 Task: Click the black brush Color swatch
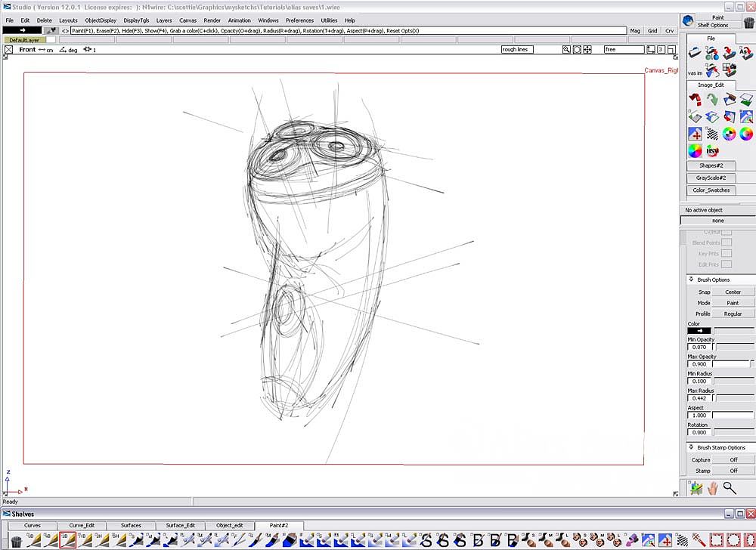(699, 330)
